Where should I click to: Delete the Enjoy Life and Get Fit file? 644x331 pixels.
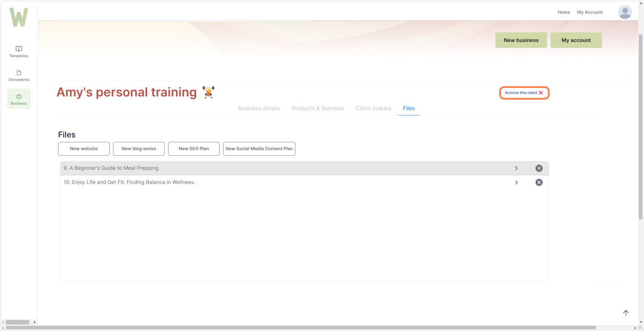(x=539, y=182)
